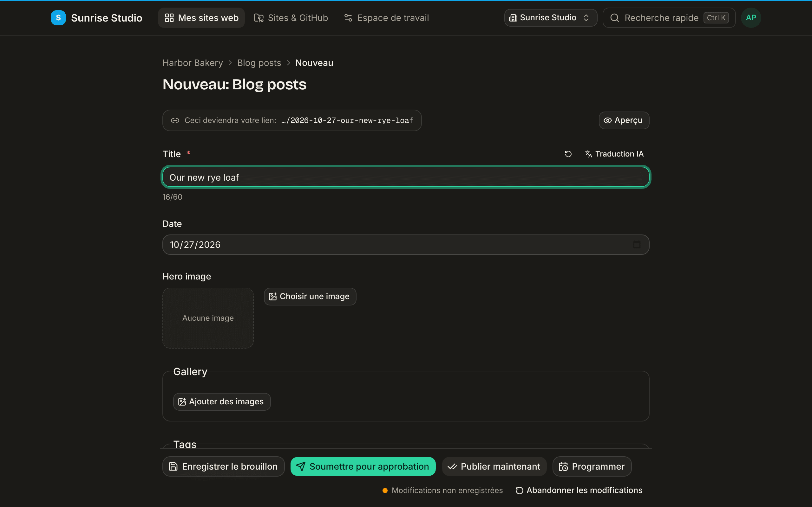The width and height of the screenshot is (812, 507).
Task: Click the link icon in the URL preview box
Action: coord(175,120)
